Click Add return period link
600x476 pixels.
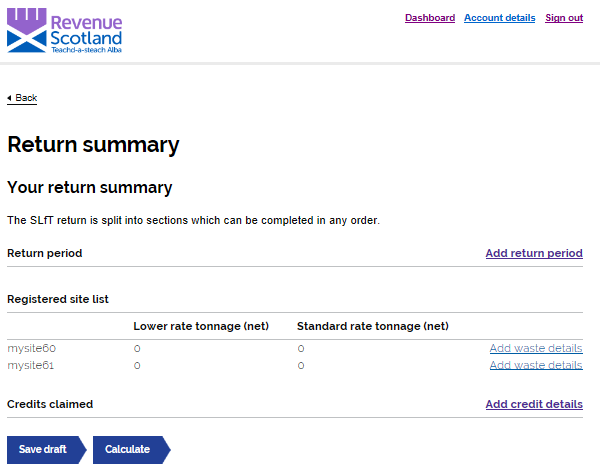click(x=534, y=253)
